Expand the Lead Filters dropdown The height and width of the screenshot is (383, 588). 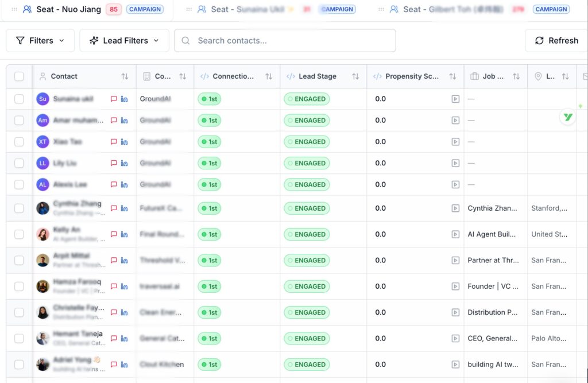pyautogui.click(x=124, y=41)
